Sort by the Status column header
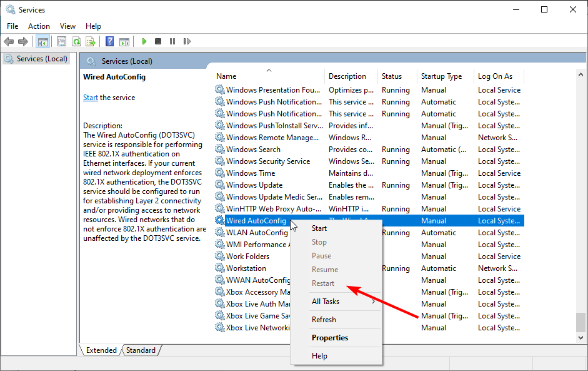Image resolution: width=588 pixels, height=371 pixels. [x=397, y=76]
